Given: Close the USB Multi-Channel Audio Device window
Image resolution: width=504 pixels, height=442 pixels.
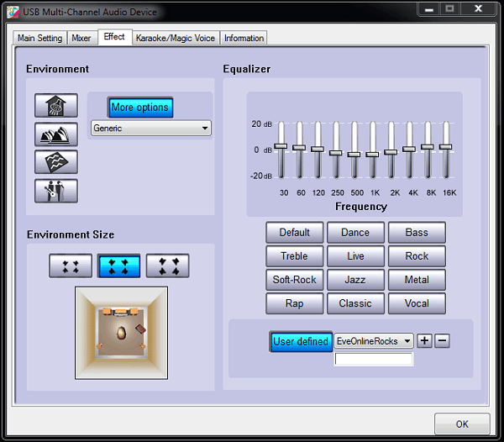Looking at the screenshot, I should click(x=478, y=9).
